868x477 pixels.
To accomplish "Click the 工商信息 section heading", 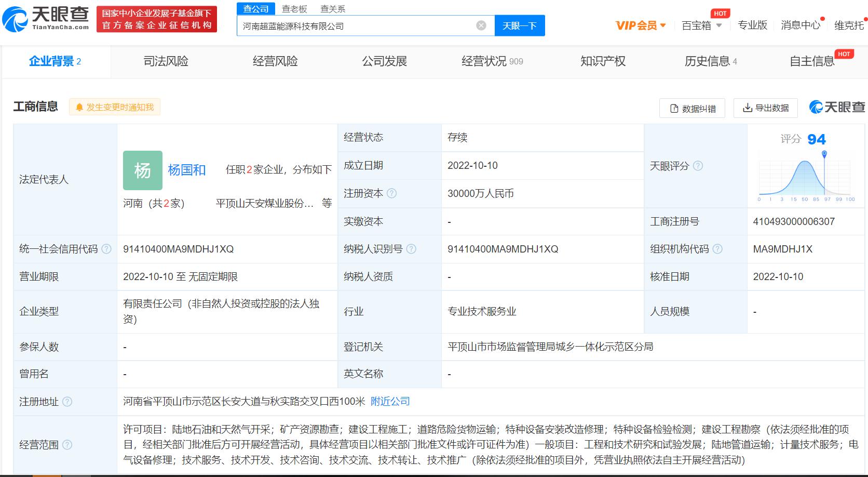I will click(x=35, y=107).
